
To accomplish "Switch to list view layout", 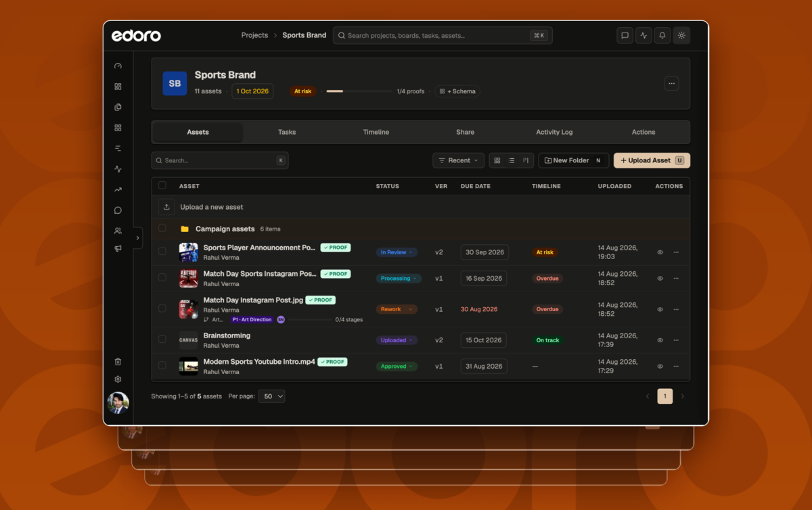I will (512, 160).
